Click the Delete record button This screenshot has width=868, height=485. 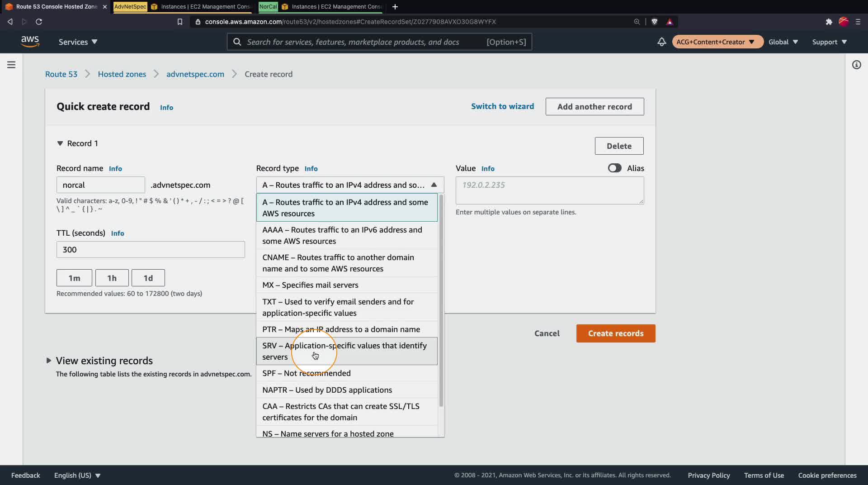(x=619, y=146)
